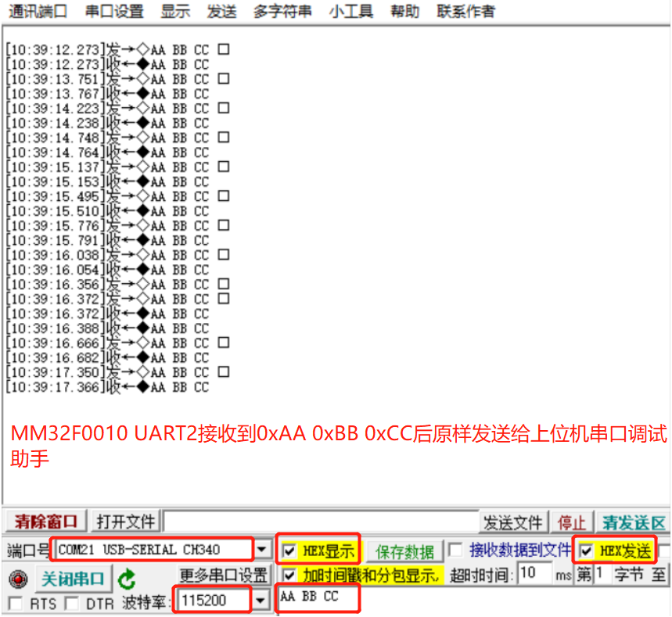The image size is (672, 617).
Task: Open the 多字符串 menu
Action: coord(282,11)
